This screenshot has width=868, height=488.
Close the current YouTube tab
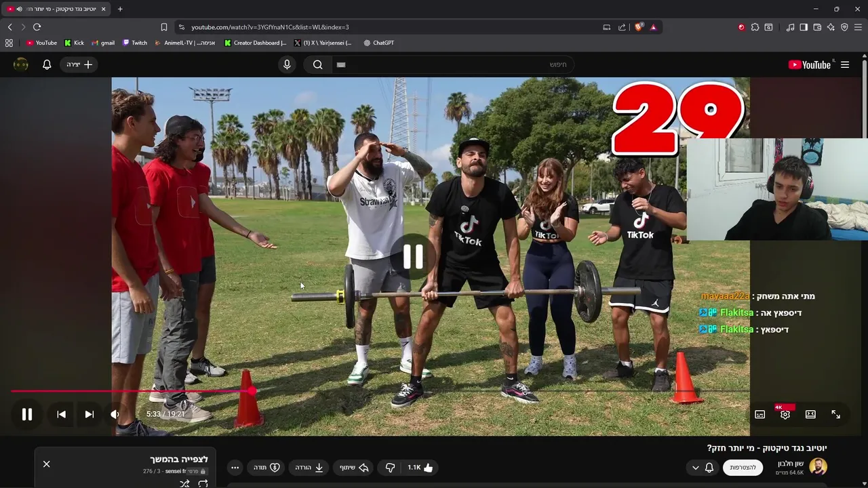point(103,9)
